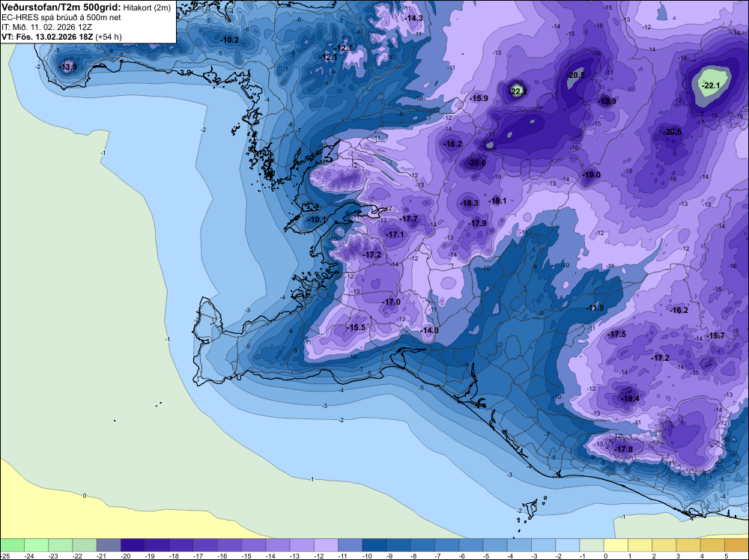Click the -18.2 temperature label

tap(453, 144)
